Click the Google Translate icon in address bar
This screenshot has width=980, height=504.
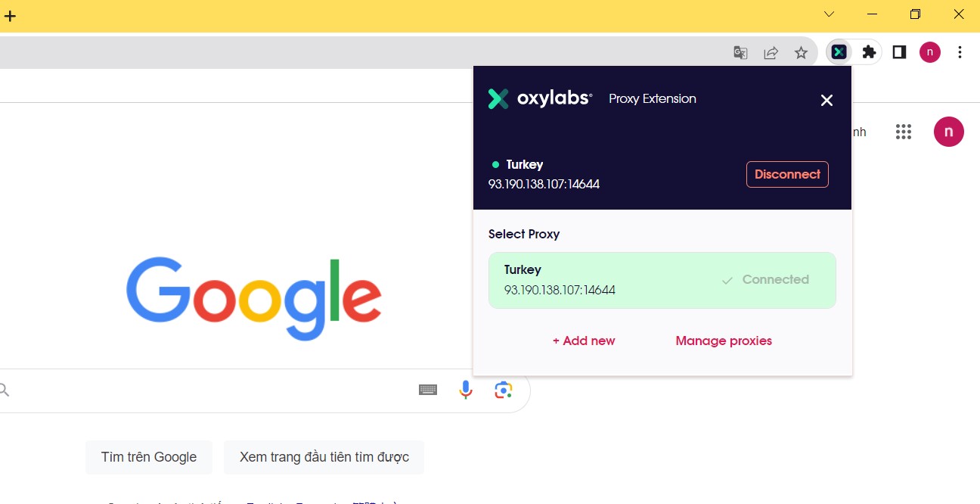tap(741, 52)
